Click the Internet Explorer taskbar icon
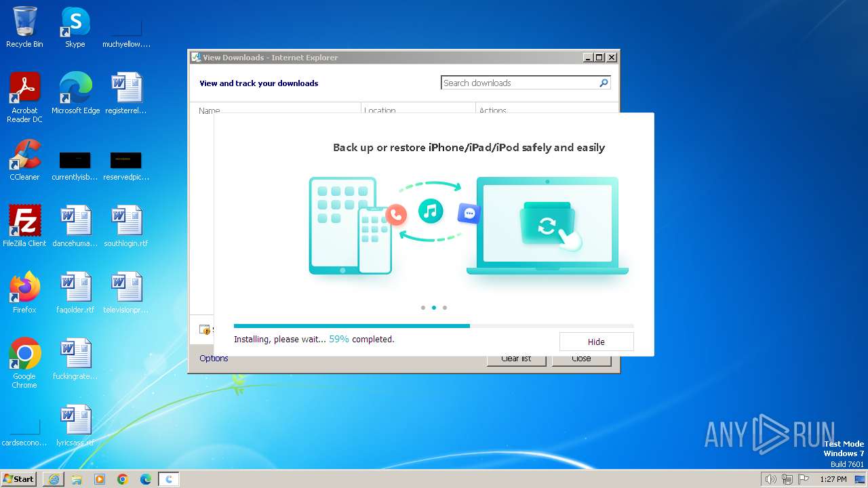 point(54,479)
